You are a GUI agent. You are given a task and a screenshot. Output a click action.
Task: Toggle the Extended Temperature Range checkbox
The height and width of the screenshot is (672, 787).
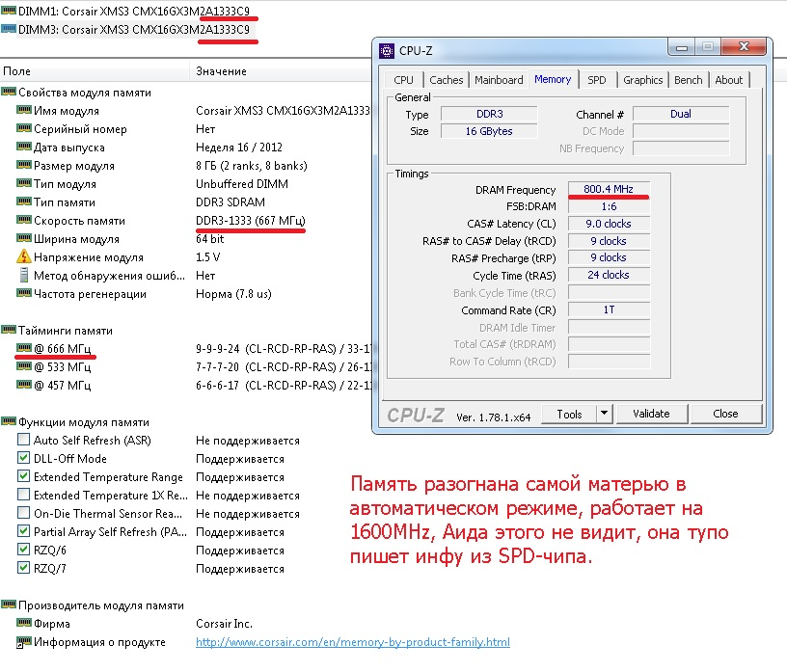23,475
